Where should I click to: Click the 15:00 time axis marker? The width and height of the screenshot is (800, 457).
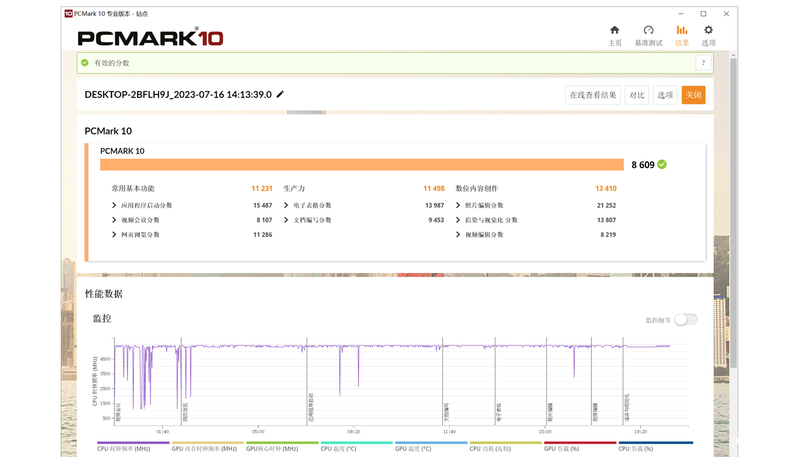(545, 431)
